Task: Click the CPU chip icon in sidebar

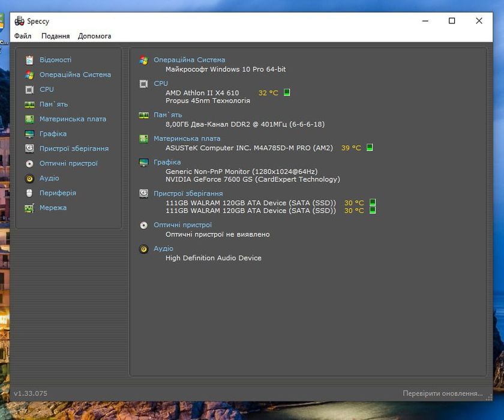Action: 29,89
